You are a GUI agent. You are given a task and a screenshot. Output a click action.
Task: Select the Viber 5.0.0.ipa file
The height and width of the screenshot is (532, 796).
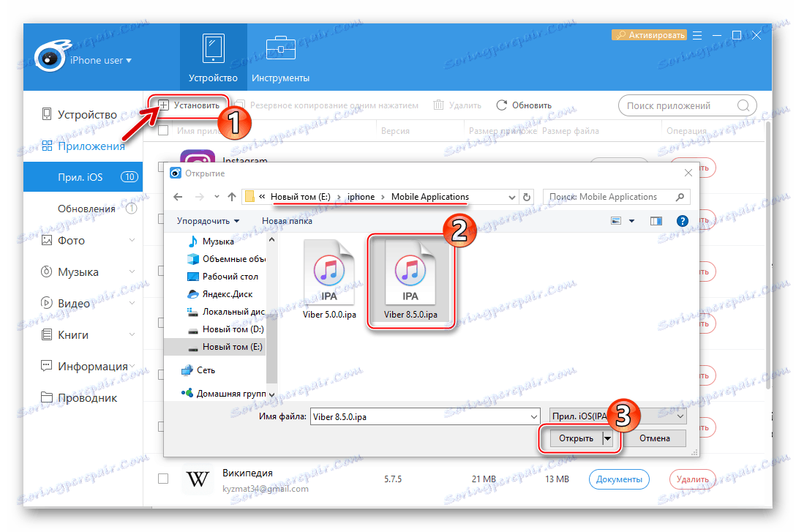pyautogui.click(x=329, y=280)
